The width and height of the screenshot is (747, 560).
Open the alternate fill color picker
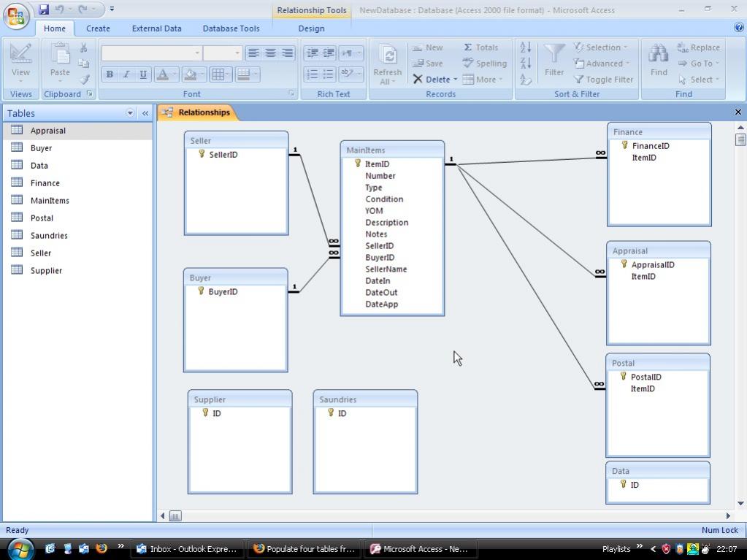coord(248,74)
